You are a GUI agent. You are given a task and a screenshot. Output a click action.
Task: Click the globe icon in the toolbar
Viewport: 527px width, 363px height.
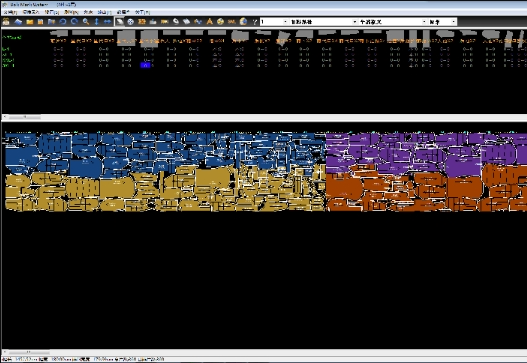point(243,22)
